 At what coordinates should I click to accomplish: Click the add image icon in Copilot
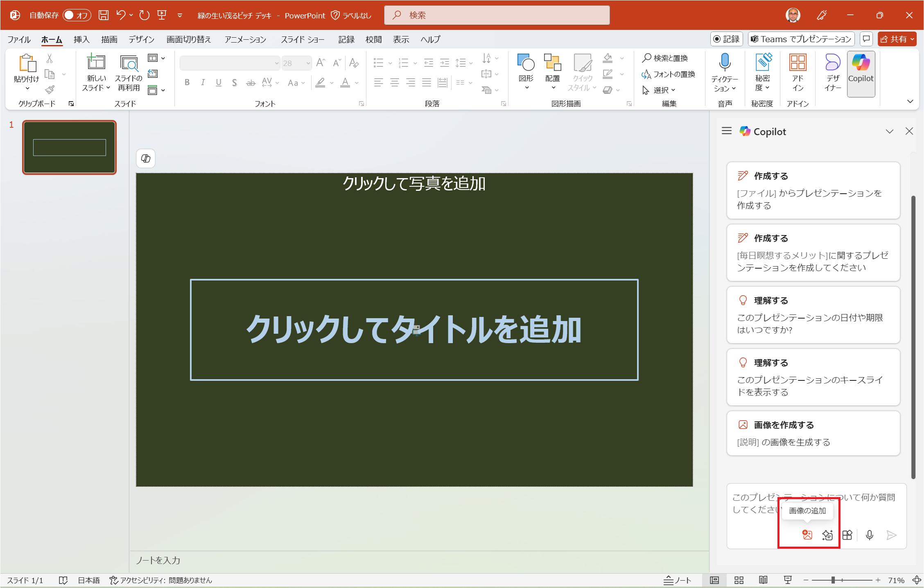pyautogui.click(x=807, y=535)
